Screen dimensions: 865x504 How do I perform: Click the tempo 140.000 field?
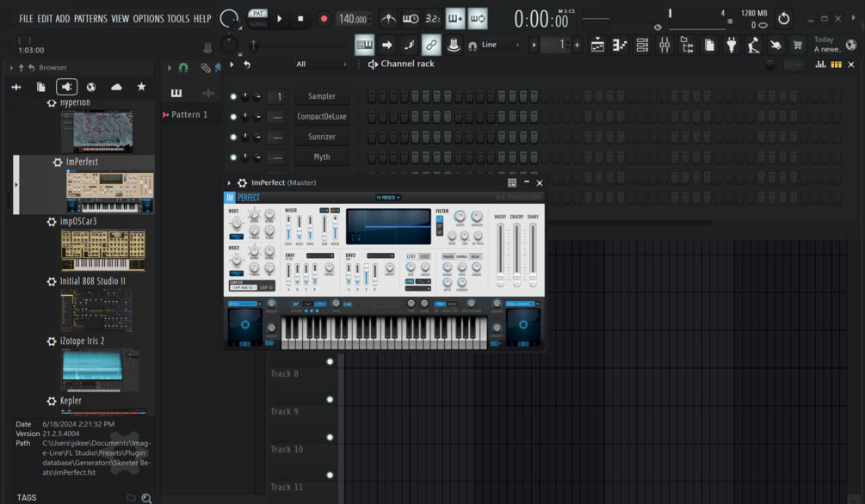tap(353, 19)
